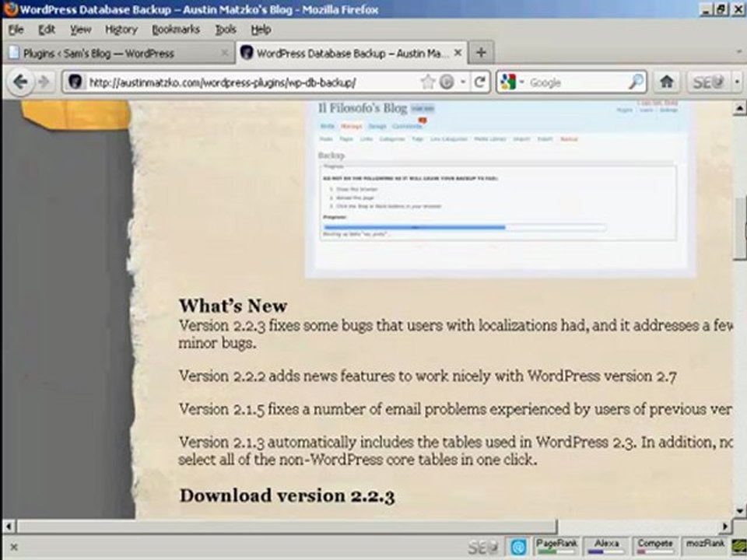The height and width of the screenshot is (560, 747).
Task: Open the home page with the house icon
Action: point(667,82)
